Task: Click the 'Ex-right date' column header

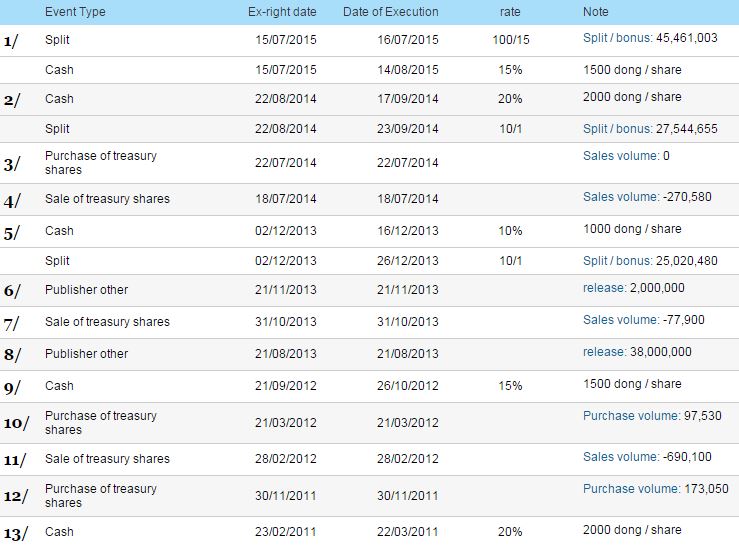Action: point(282,12)
